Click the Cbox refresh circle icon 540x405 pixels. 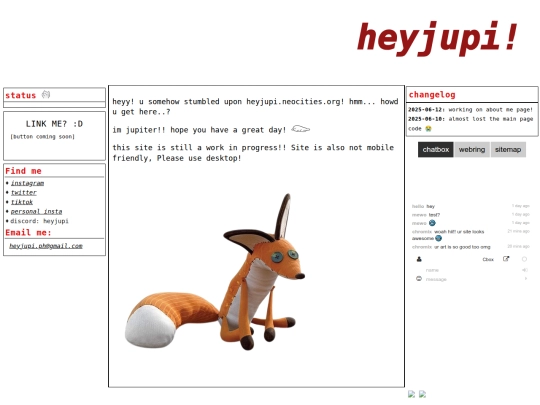tap(524, 259)
